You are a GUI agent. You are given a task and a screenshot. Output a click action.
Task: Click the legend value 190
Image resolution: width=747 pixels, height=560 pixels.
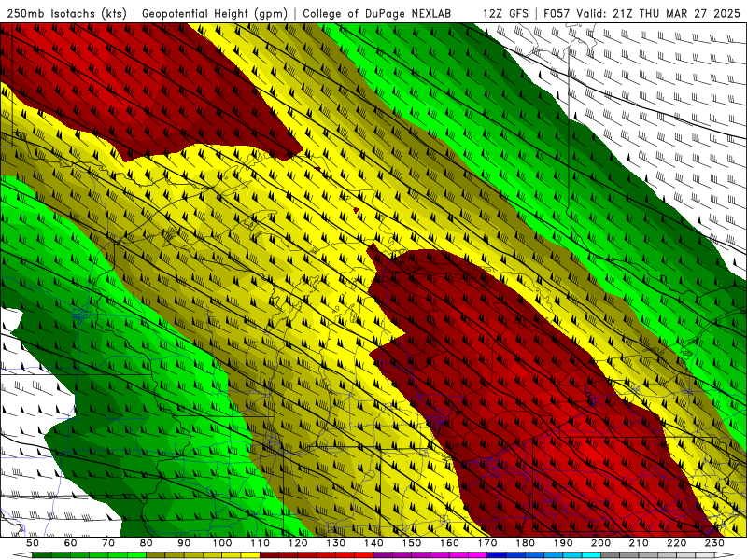[563, 543]
